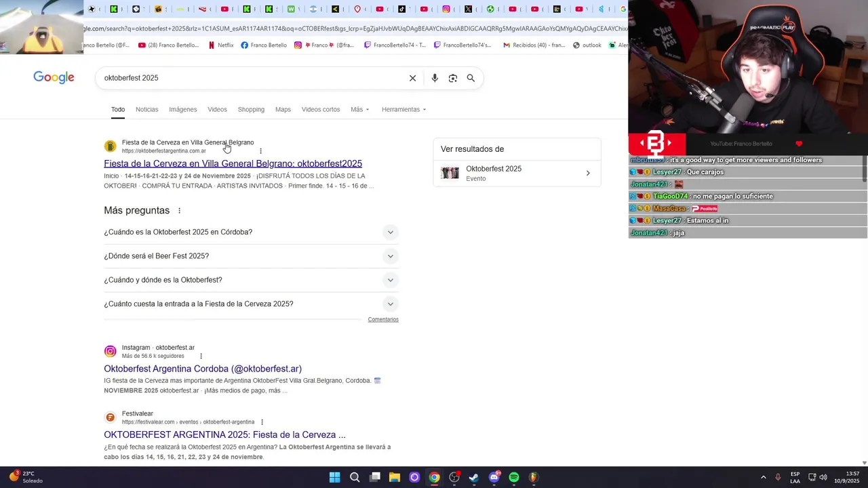
Task: Open OKTOBERFEST ARGENTINA 2025 Festivalear link
Action: (224, 434)
